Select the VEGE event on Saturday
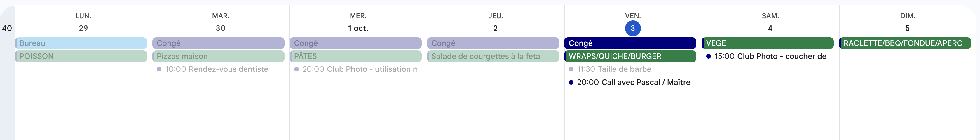 (x=767, y=43)
